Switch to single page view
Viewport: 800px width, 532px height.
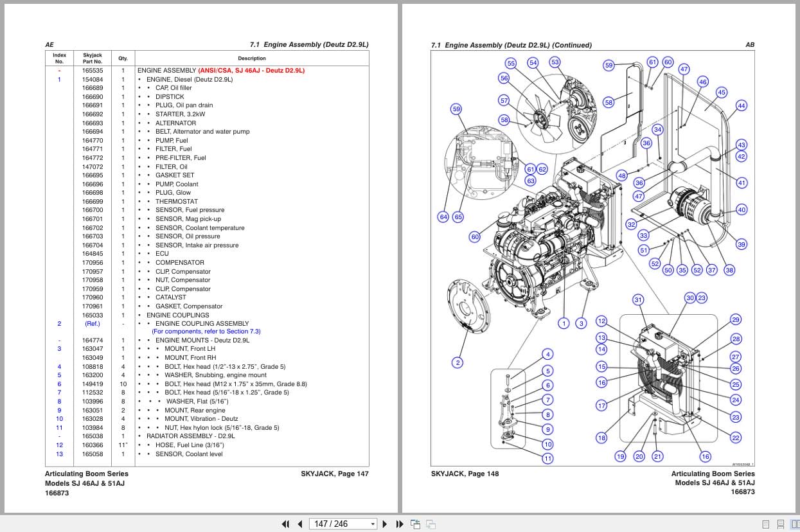click(x=766, y=524)
